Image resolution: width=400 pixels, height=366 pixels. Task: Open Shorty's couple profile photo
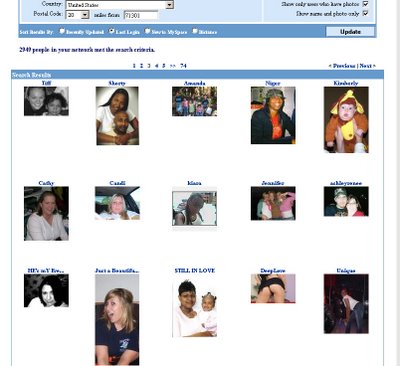tap(117, 116)
